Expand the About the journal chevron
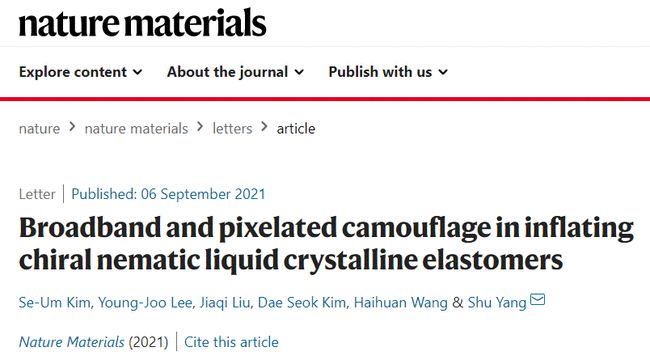This screenshot has width=650, height=360. [299, 72]
